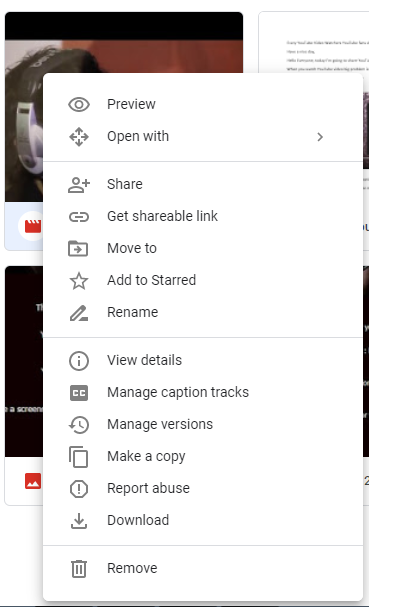The width and height of the screenshot is (404, 607).
Task: Open the text document thumbnail
Action: tap(313, 42)
